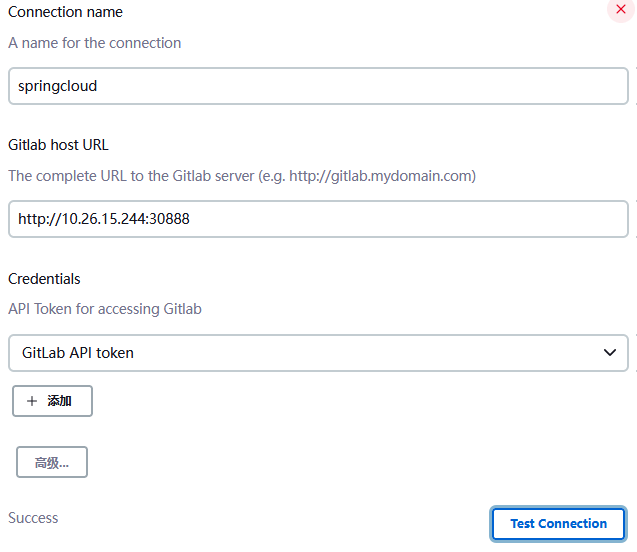The image size is (637, 552).
Task: Click the Credentials label
Action: click(44, 279)
